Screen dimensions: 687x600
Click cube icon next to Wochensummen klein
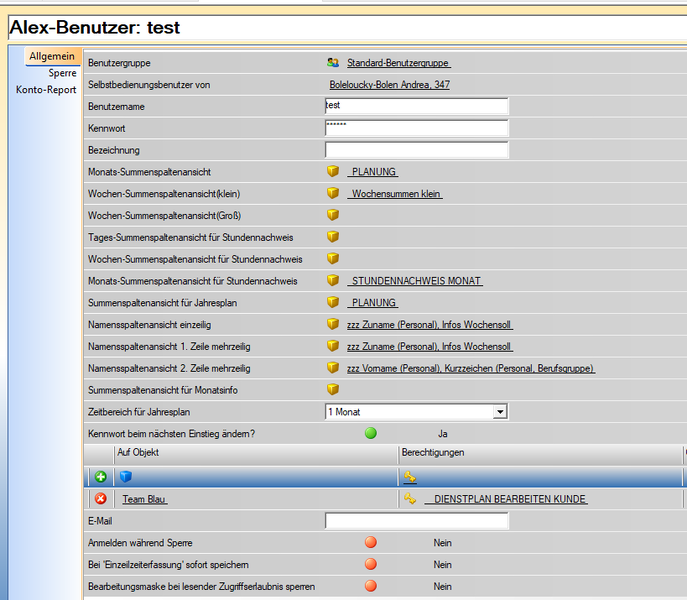pyautogui.click(x=333, y=194)
